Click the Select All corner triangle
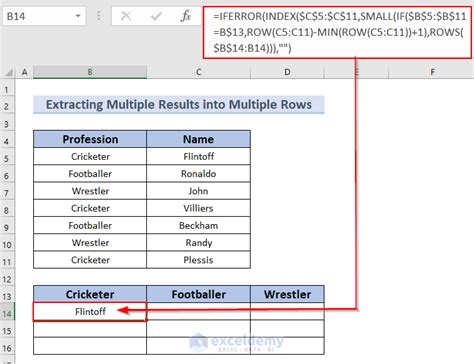 click(8, 72)
